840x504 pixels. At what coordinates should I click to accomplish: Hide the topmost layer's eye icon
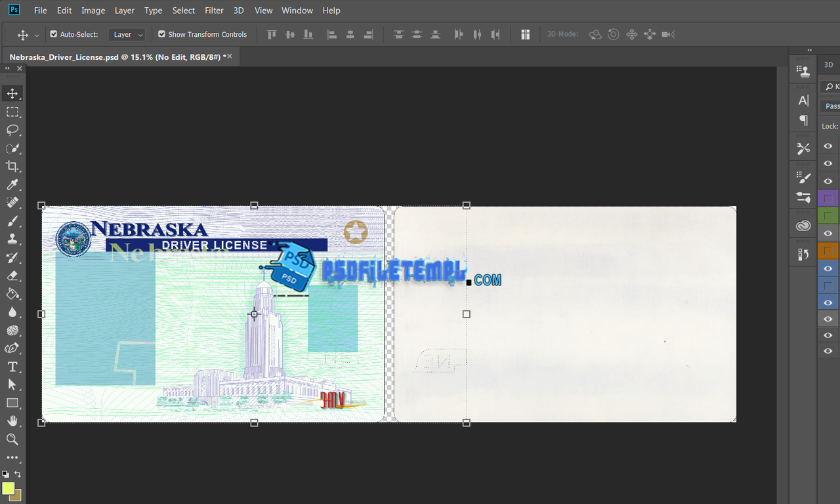pos(828,146)
